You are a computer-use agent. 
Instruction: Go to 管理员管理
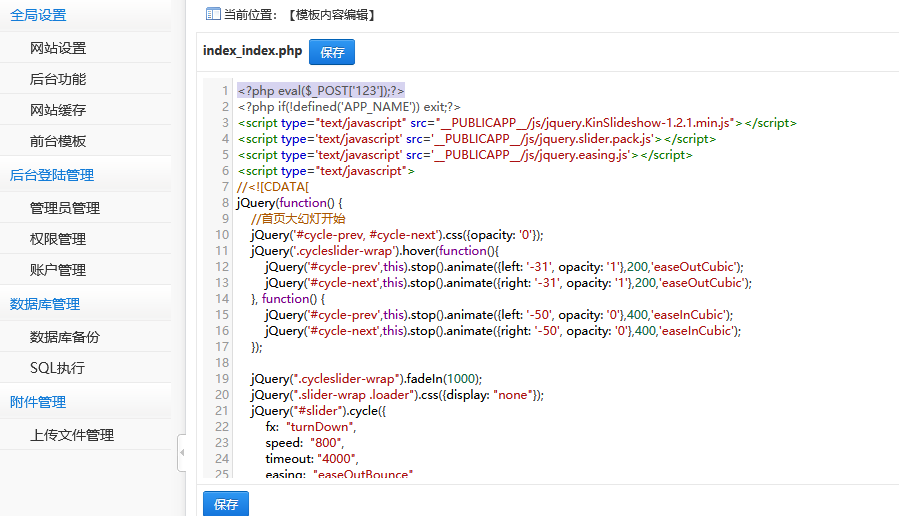[65, 208]
